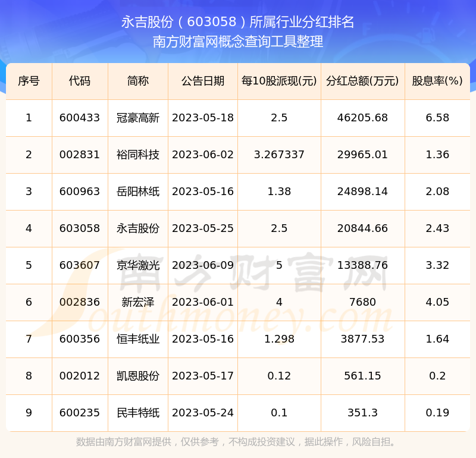Screen dimensions: 476x458
Task: Click stock code 002836
Action: coord(80,302)
